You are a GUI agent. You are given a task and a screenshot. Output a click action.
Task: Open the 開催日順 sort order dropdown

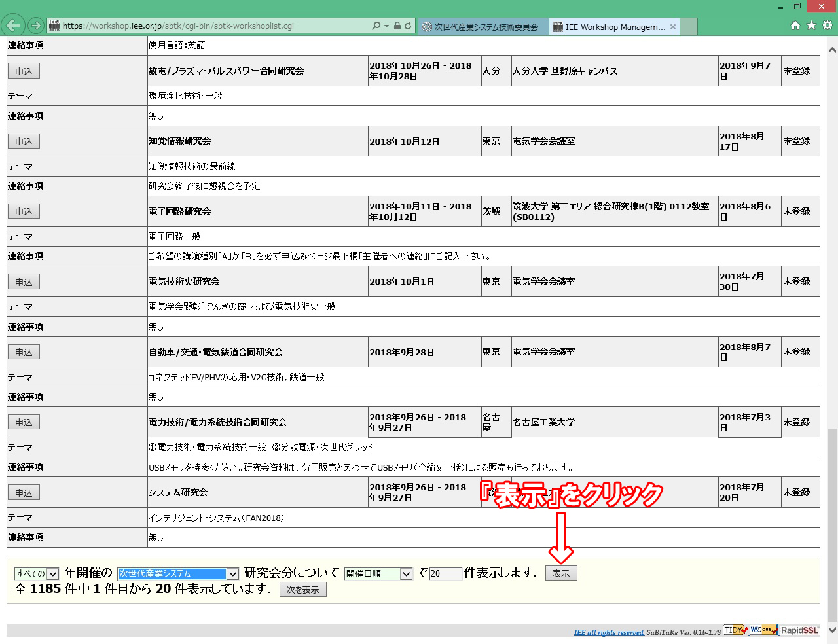coord(378,574)
